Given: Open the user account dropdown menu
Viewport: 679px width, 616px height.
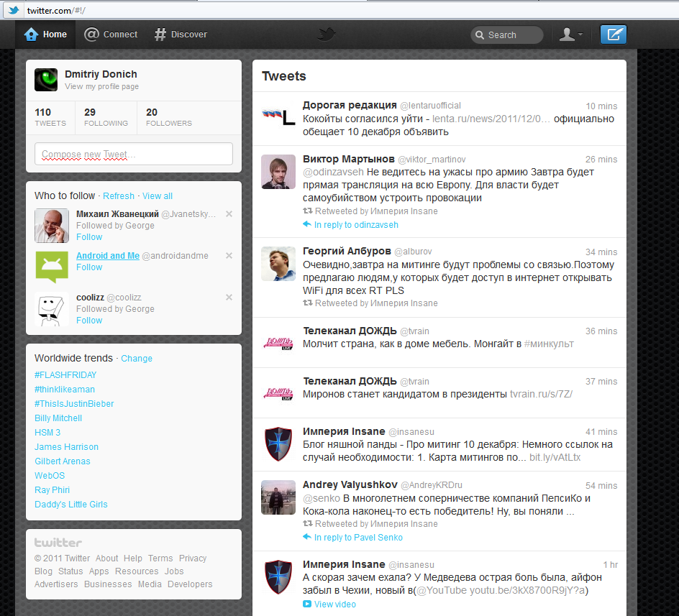Looking at the screenshot, I should pos(570,35).
